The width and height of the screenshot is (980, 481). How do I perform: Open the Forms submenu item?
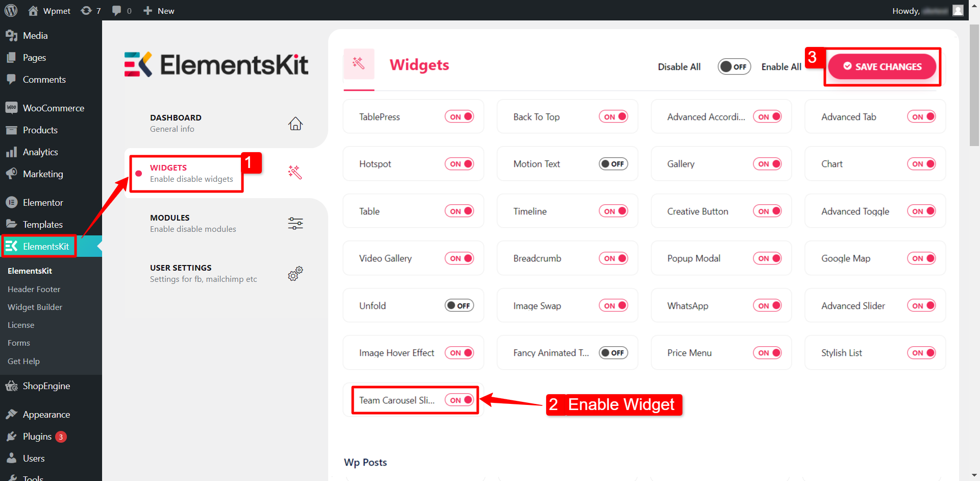pyautogui.click(x=19, y=343)
